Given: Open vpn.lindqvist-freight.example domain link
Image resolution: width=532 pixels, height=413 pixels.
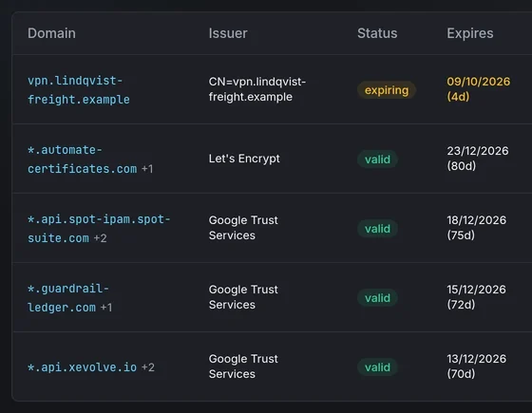Looking at the screenshot, I should pyautogui.click(x=79, y=90).
